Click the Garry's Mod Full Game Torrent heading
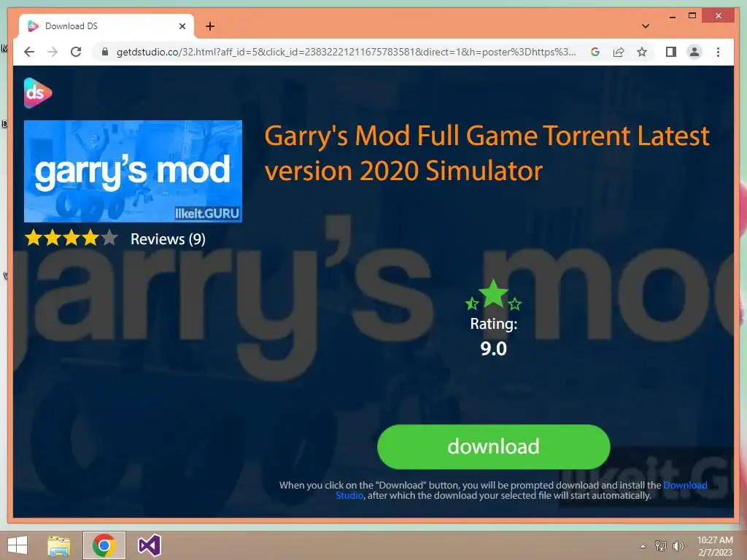Image resolution: width=747 pixels, height=560 pixels. (x=487, y=153)
